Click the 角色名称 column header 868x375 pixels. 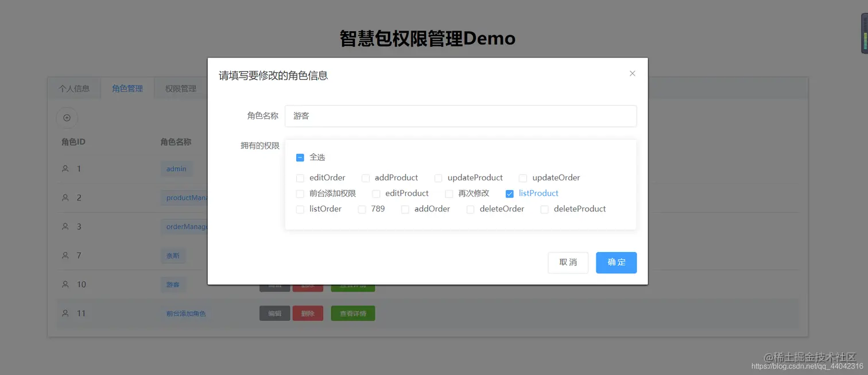click(x=176, y=142)
